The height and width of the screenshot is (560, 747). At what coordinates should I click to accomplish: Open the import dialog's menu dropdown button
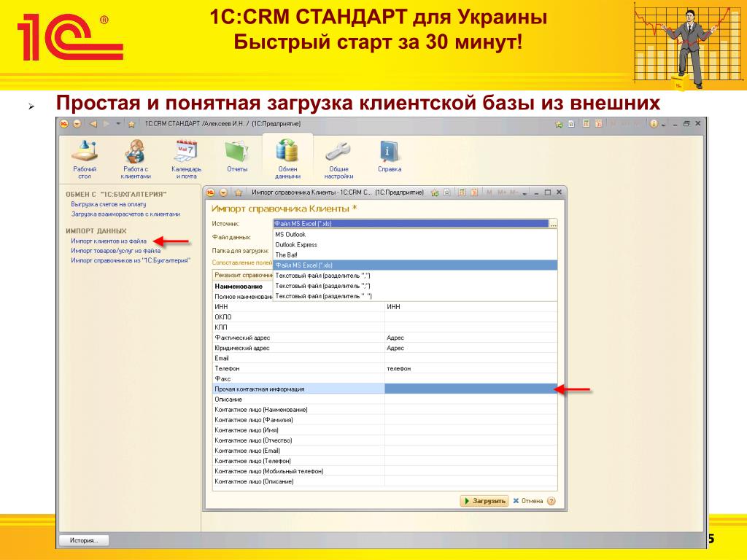point(223,192)
